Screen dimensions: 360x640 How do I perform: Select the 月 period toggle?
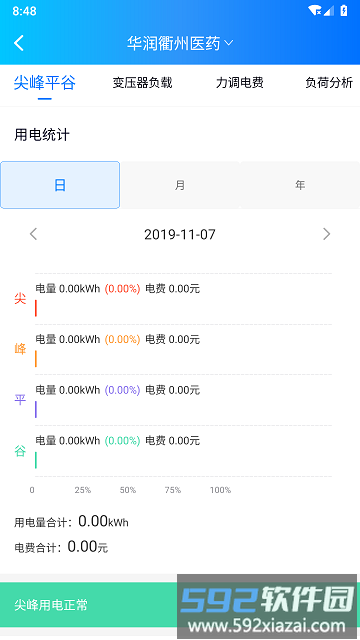click(180, 185)
